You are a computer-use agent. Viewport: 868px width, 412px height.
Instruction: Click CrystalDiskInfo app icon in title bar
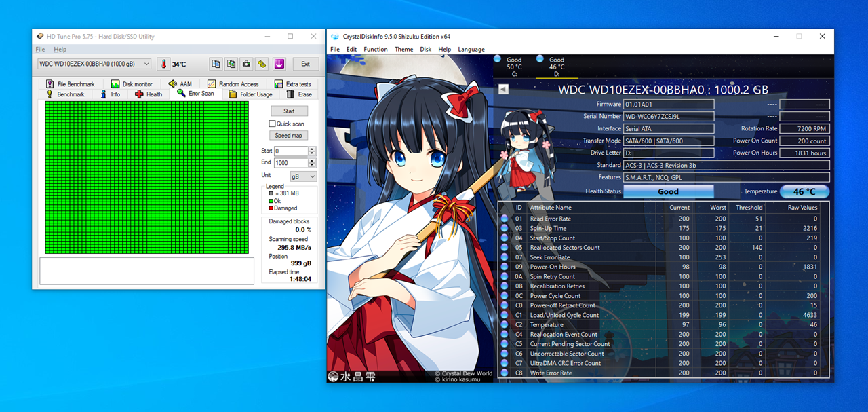tap(335, 37)
